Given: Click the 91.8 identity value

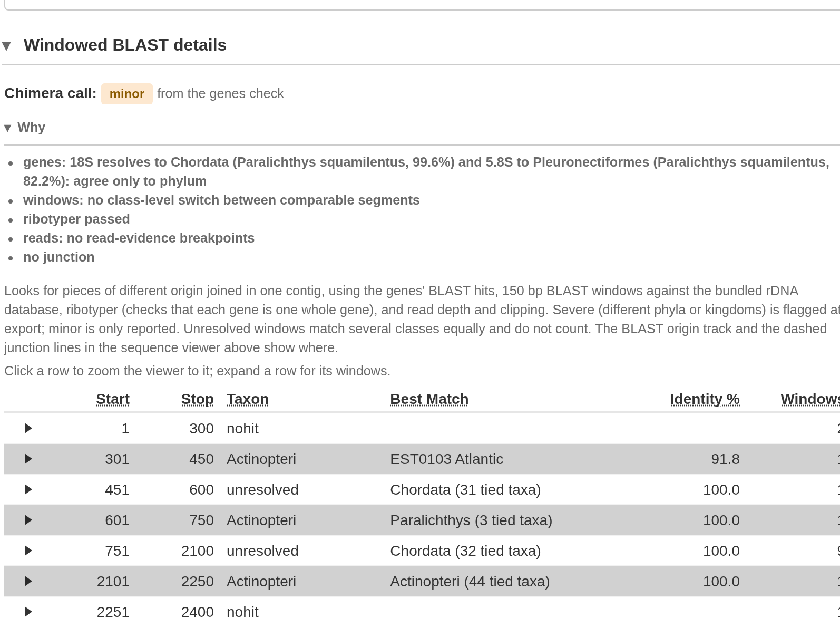Looking at the screenshot, I should coord(725,459).
